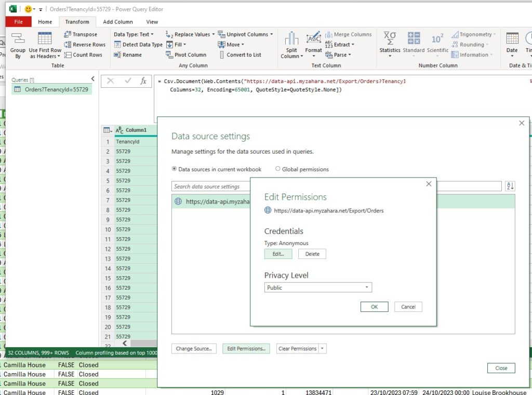This screenshot has height=395, width=532.
Task: Click the Change Source... button
Action: coord(194,349)
